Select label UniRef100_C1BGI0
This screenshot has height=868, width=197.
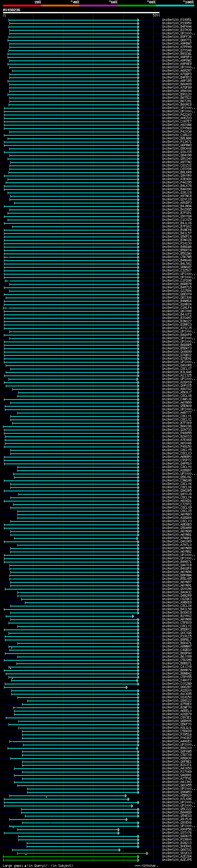point(177,135)
